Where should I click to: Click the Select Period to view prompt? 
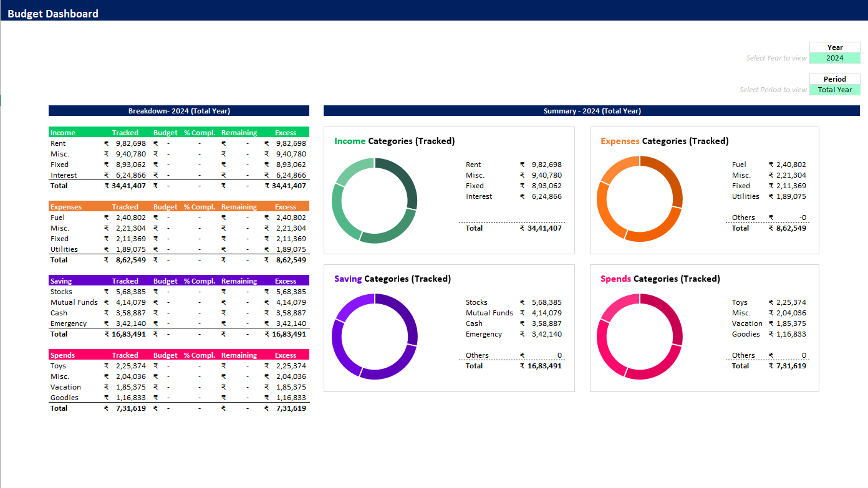pyautogui.click(x=773, y=89)
